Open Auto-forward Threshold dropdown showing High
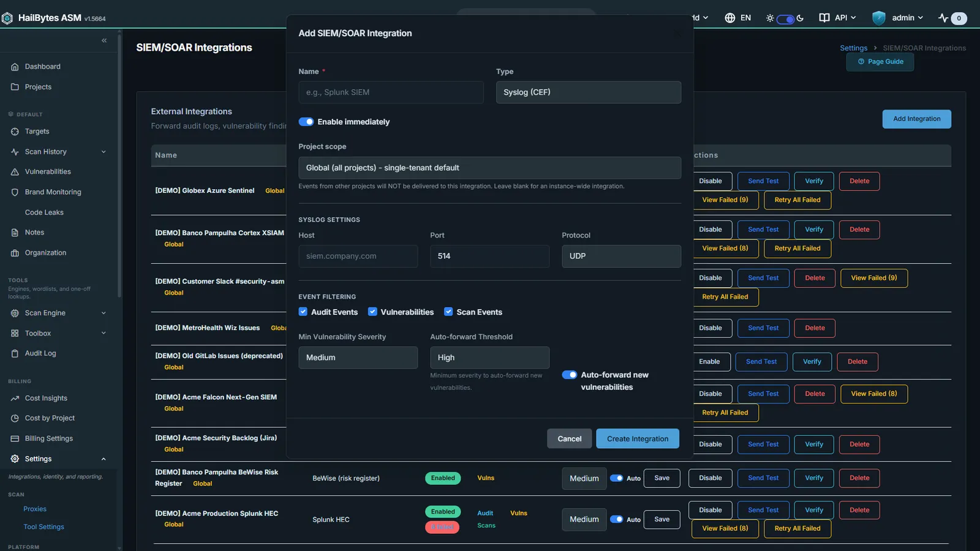980x551 pixels. pos(489,358)
